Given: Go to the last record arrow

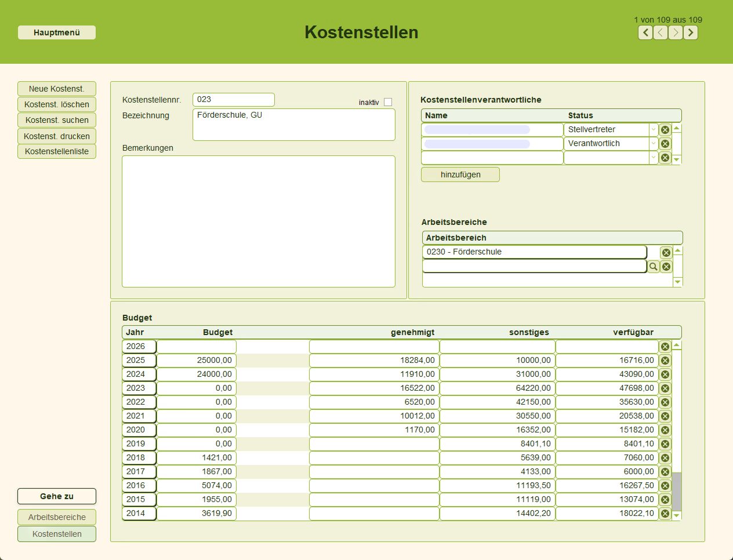Looking at the screenshot, I should (x=691, y=32).
